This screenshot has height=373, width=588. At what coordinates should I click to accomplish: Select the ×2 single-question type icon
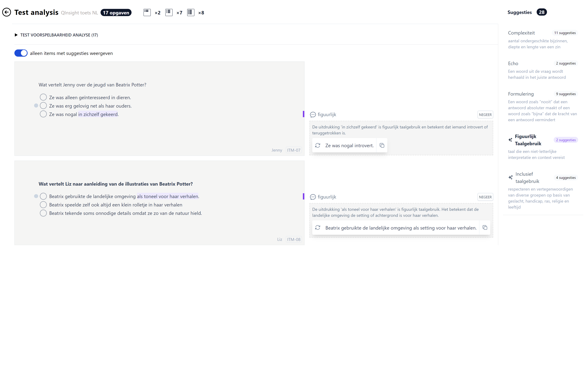tap(147, 12)
